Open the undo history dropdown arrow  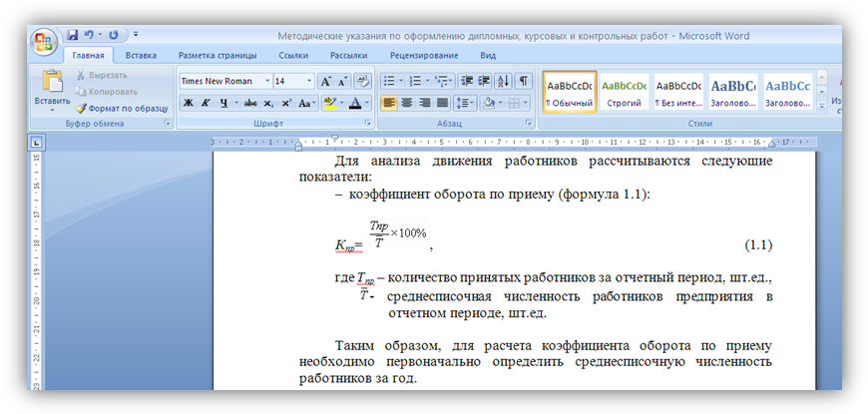coord(100,35)
